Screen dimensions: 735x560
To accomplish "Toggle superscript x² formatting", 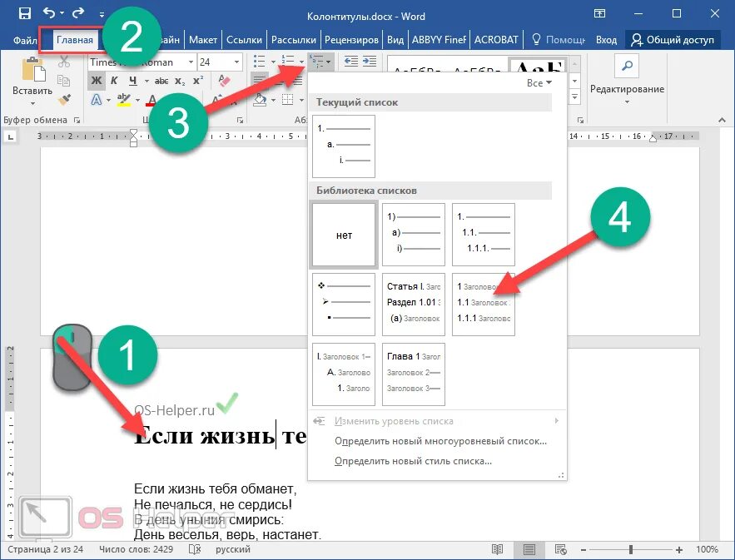I will point(198,81).
